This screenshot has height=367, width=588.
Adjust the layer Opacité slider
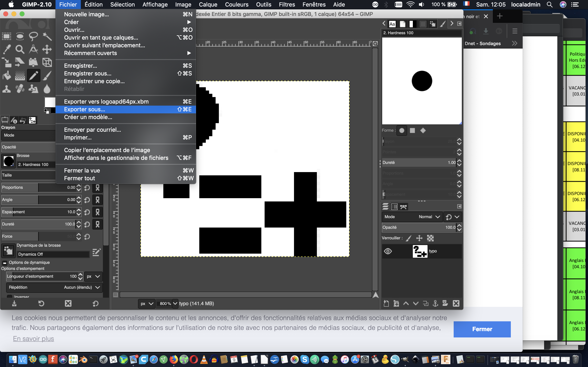click(418, 227)
